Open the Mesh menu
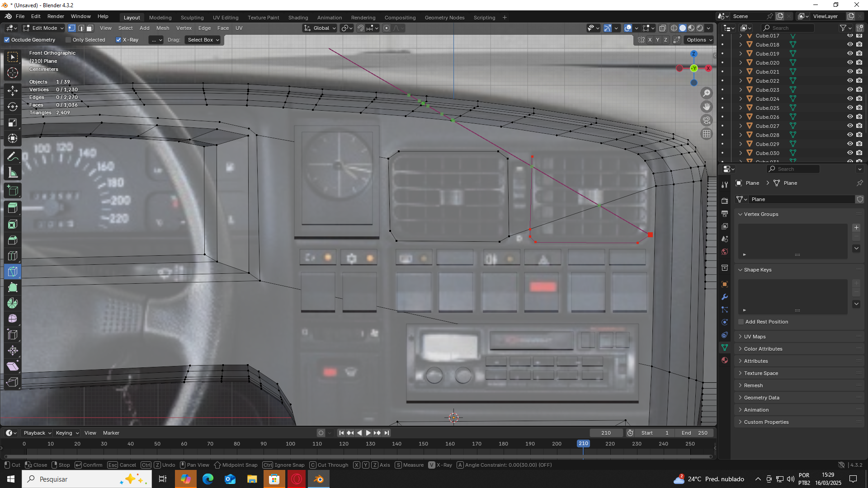This screenshot has width=868, height=488. (162, 28)
